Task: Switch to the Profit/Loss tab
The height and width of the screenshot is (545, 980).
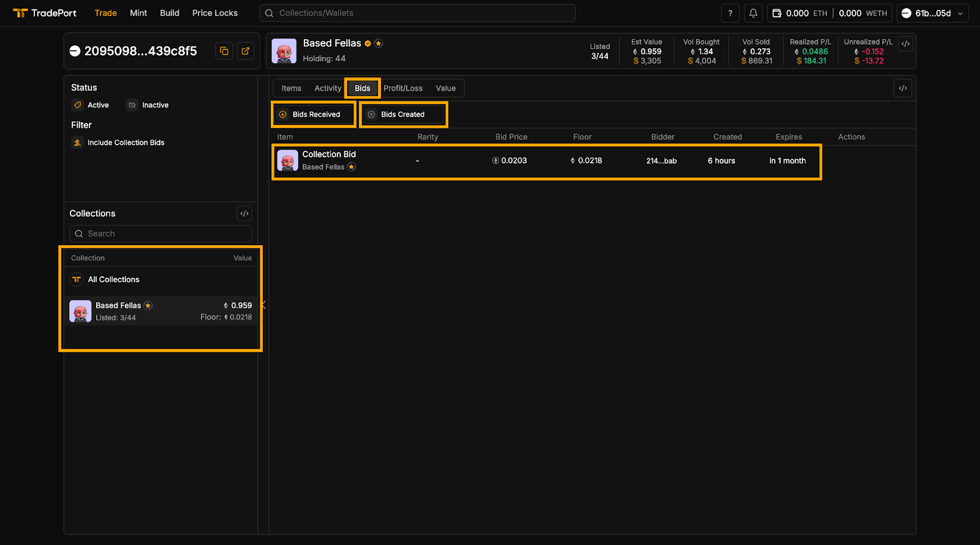Action: tap(403, 88)
